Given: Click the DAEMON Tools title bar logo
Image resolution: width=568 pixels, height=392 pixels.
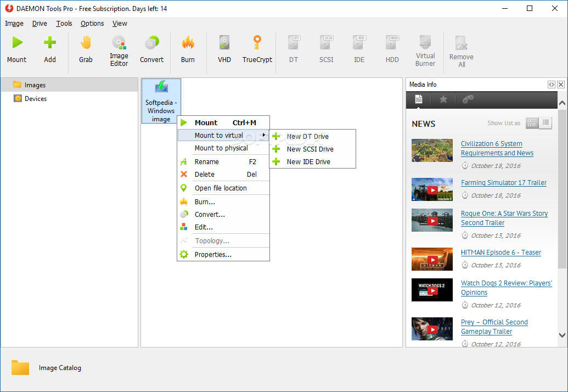Looking at the screenshot, I should [x=9, y=8].
